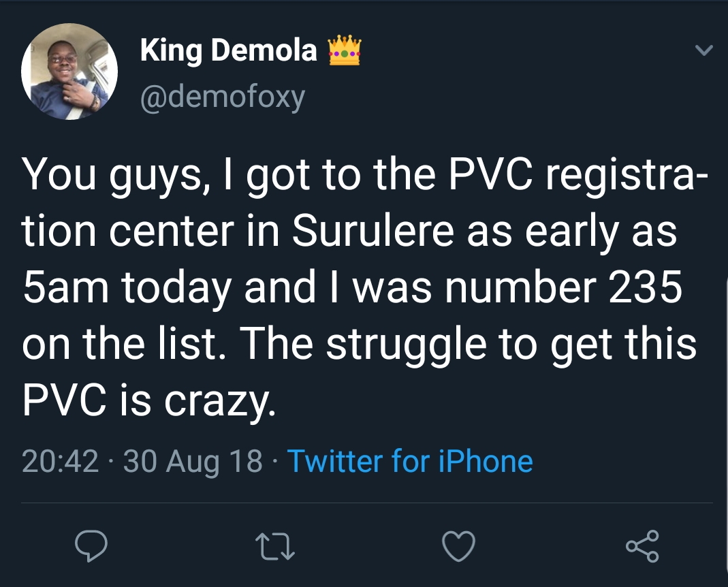Open the tweet options chevron menu
Viewport: 728px width, 587px height.
(x=706, y=51)
